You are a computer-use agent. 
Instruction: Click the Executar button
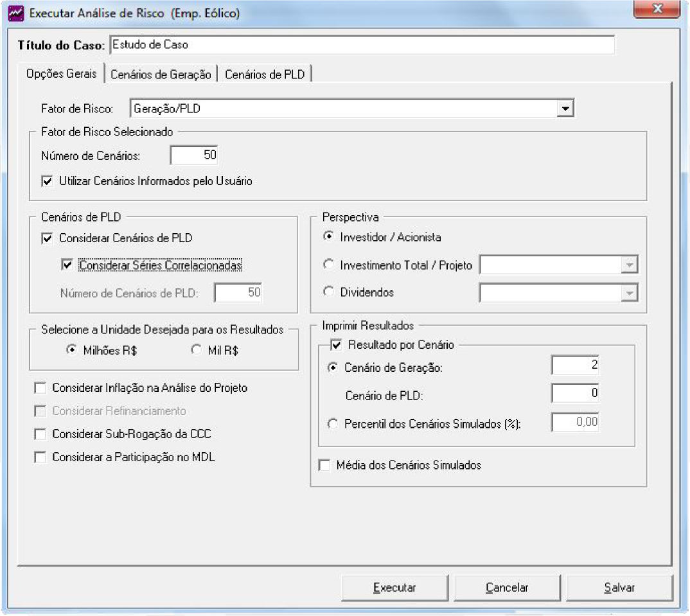coord(394,588)
